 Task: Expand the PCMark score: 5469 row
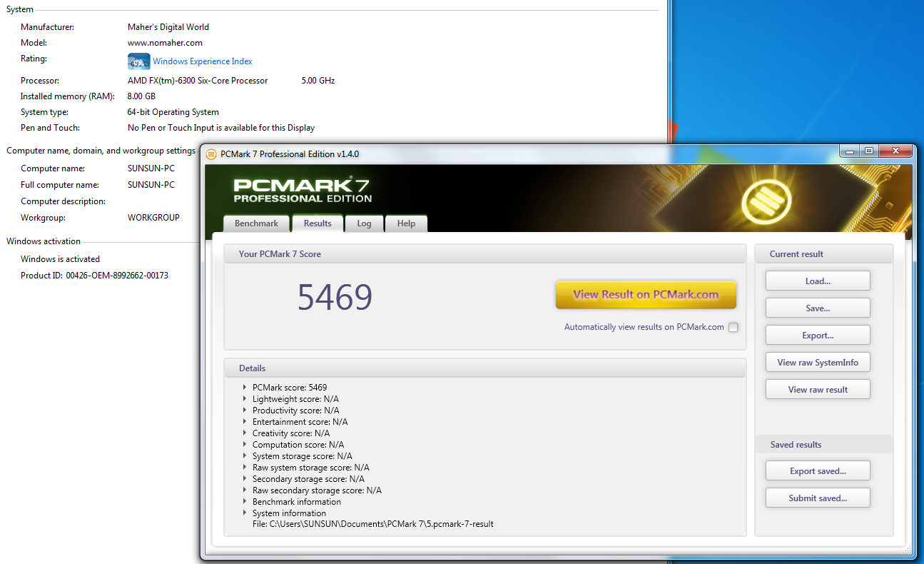coord(245,388)
